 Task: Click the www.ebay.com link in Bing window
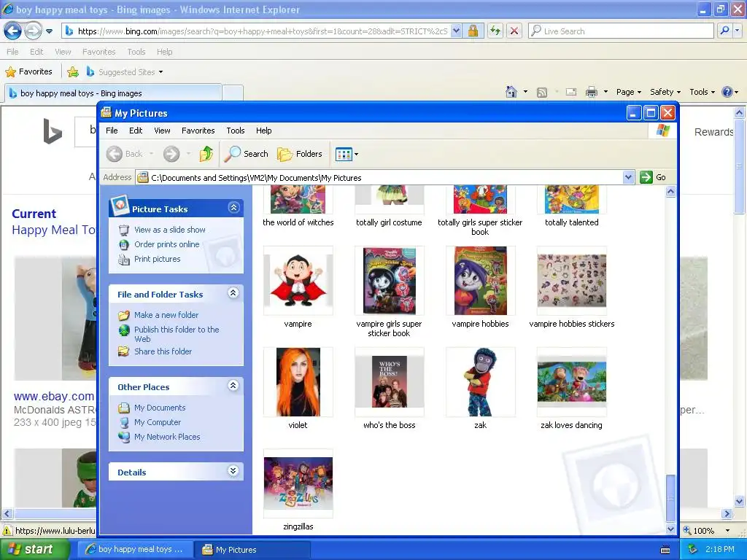click(x=54, y=396)
